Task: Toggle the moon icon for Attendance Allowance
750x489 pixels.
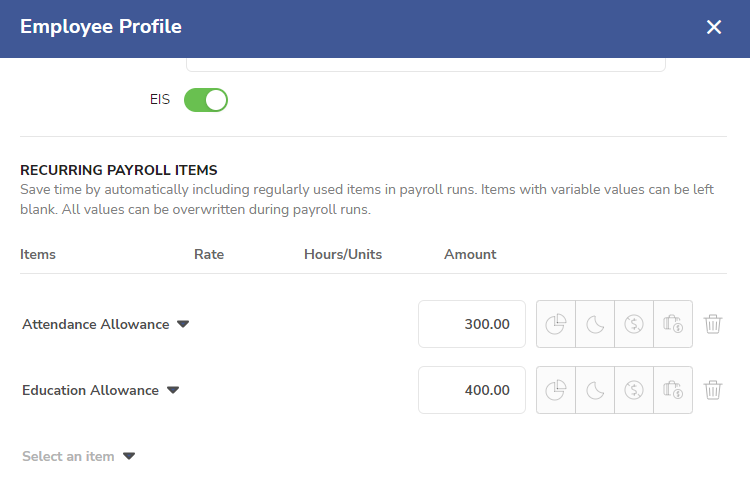Action: (x=595, y=324)
